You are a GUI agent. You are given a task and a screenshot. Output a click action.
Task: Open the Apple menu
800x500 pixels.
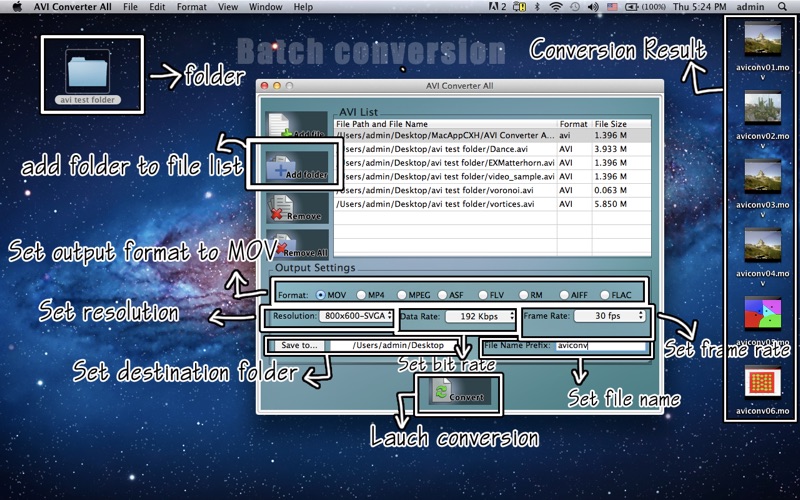point(17,7)
